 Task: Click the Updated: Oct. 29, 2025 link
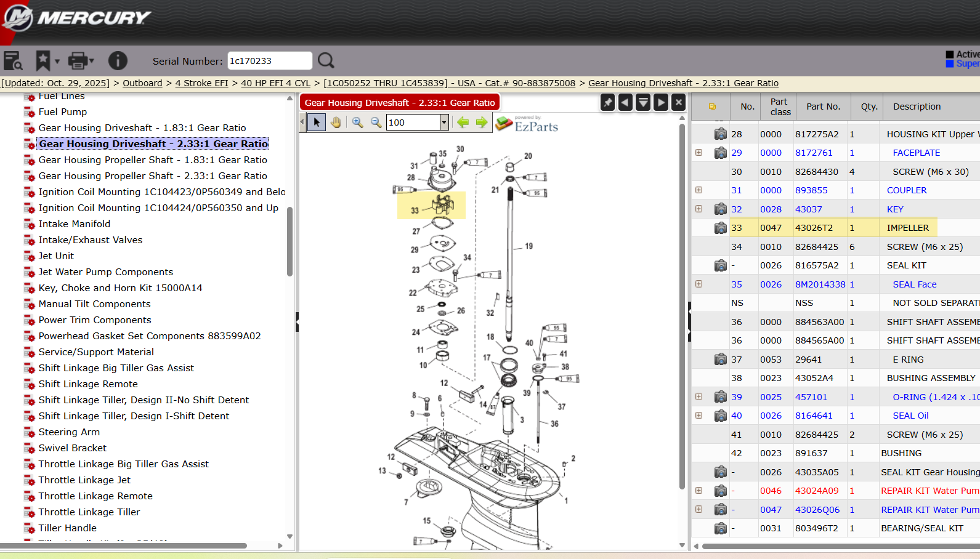coord(55,83)
